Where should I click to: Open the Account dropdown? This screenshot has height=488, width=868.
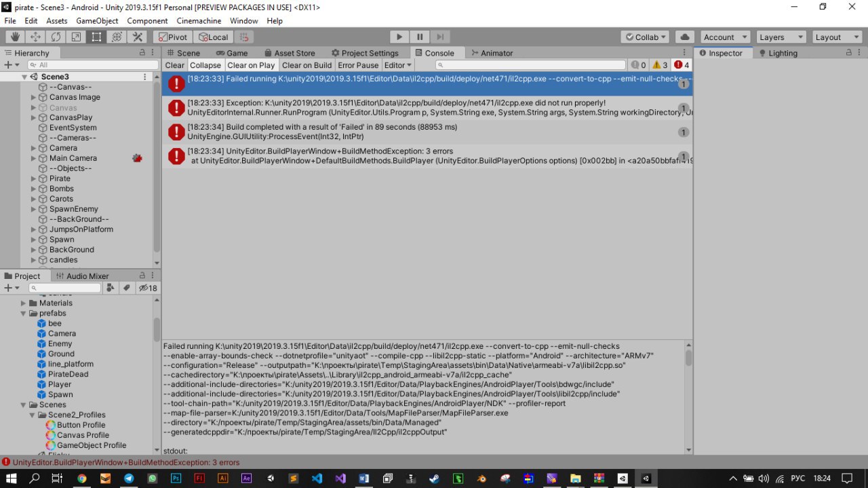pyautogui.click(x=725, y=37)
